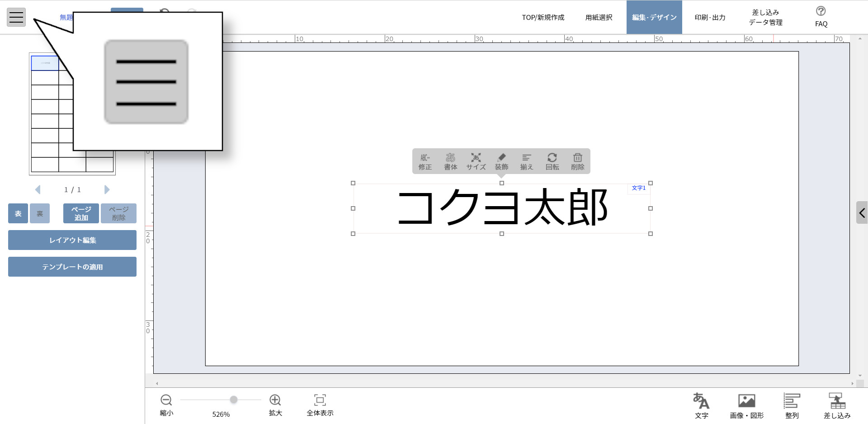Open the サイズ size tool
This screenshot has width=868, height=424.
point(476,161)
